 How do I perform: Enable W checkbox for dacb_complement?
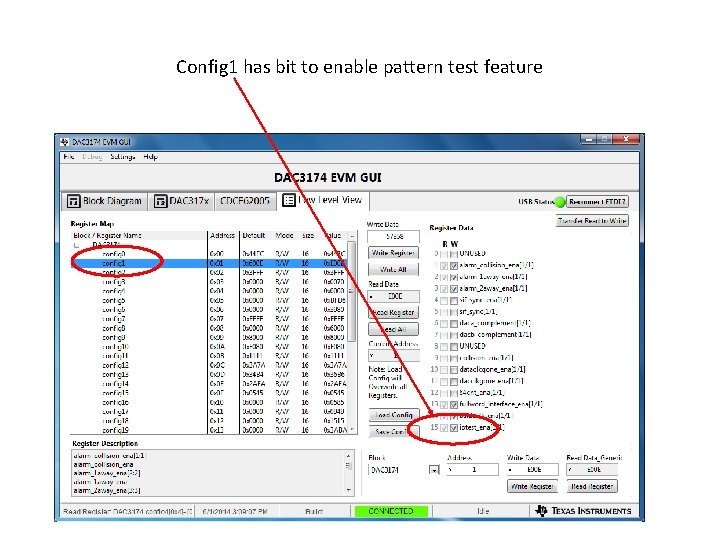(x=454, y=335)
